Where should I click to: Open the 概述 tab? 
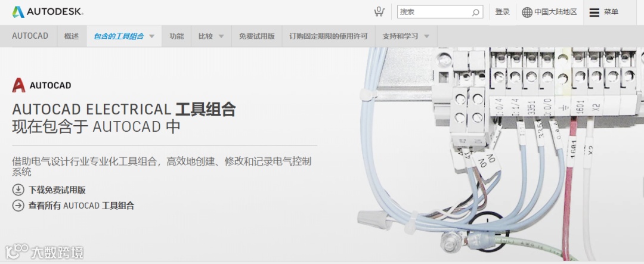(71, 36)
